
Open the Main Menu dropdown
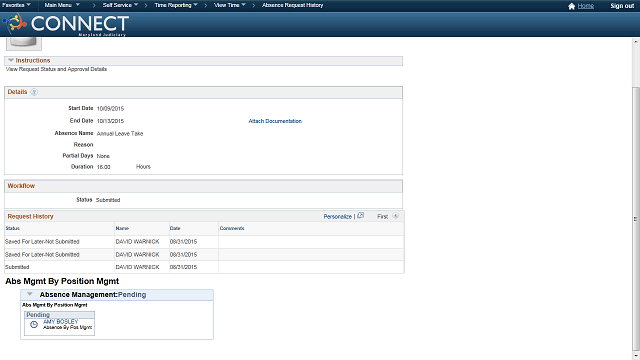62,5
